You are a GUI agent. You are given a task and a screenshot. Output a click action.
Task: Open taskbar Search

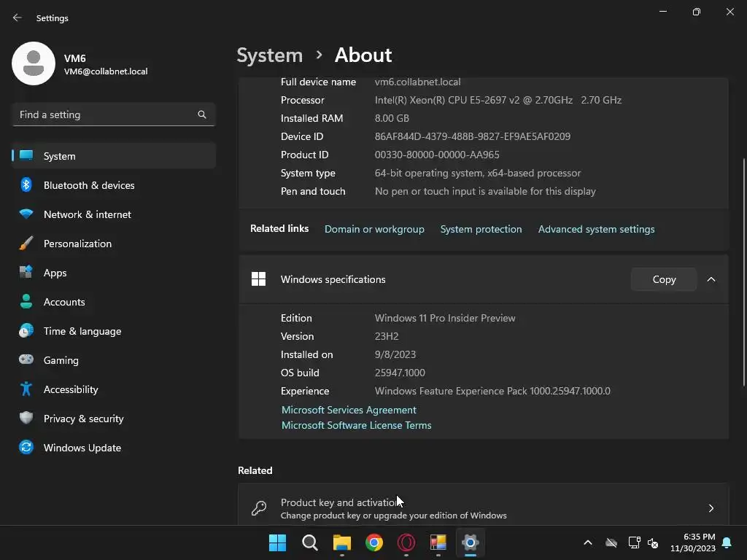pyautogui.click(x=309, y=542)
